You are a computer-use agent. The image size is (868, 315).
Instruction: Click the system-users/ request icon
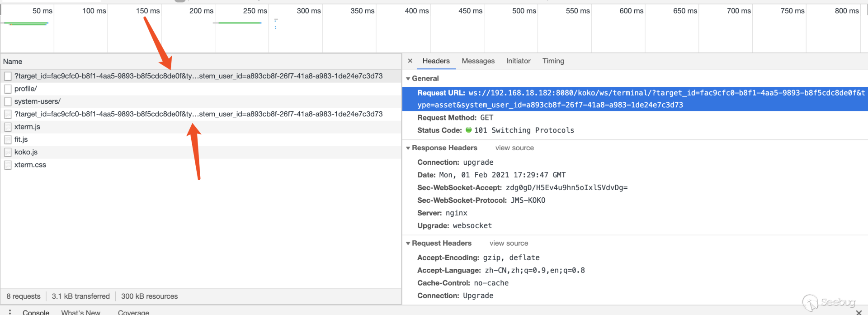[x=8, y=102]
